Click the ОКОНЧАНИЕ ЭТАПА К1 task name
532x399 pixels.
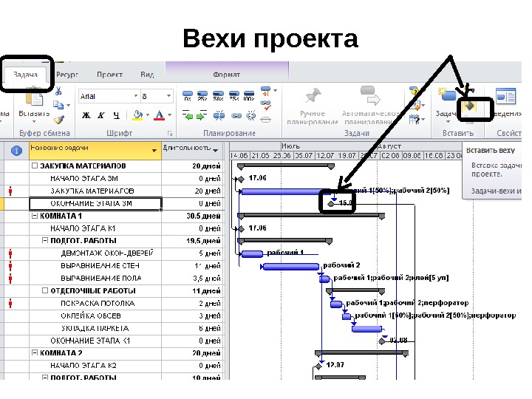click(x=90, y=341)
